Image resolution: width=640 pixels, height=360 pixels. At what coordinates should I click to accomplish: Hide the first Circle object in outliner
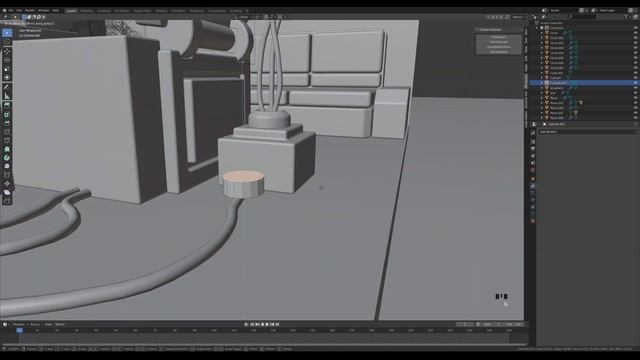(x=636, y=33)
